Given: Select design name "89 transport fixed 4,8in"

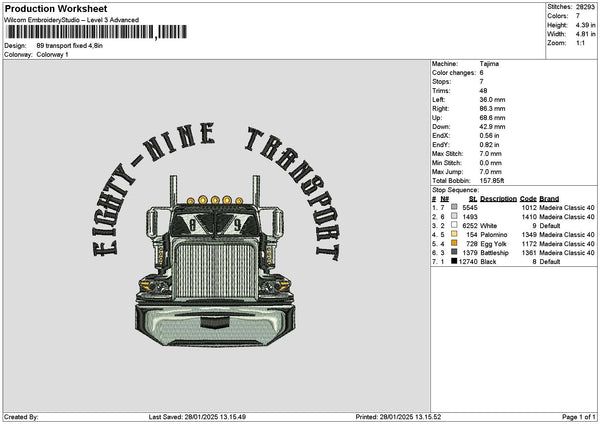Looking at the screenshot, I should (x=70, y=46).
